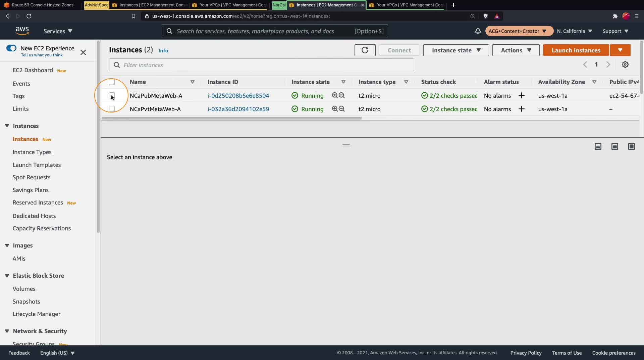Open the ACG+Content+Creator account menu
644x360 pixels.
click(x=519, y=31)
